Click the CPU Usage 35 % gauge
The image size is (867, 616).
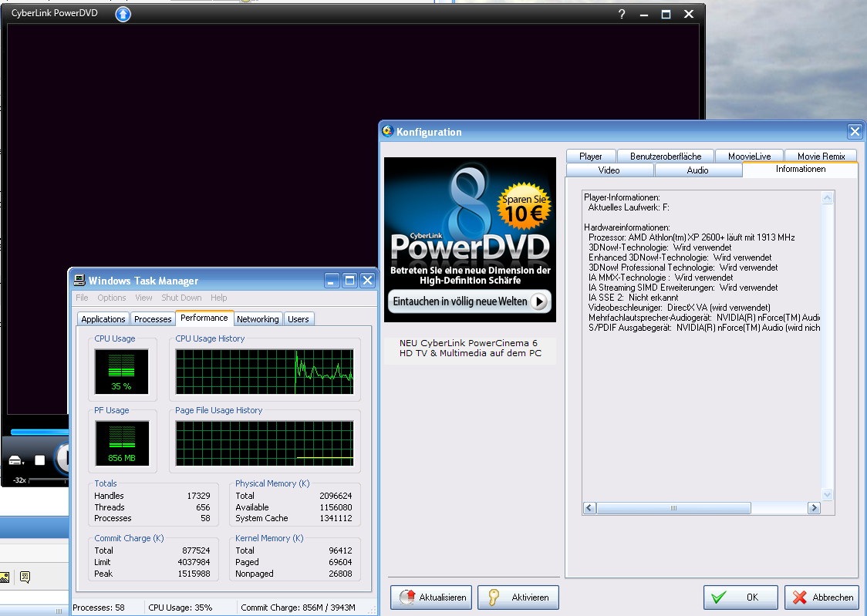(x=122, y=372)
